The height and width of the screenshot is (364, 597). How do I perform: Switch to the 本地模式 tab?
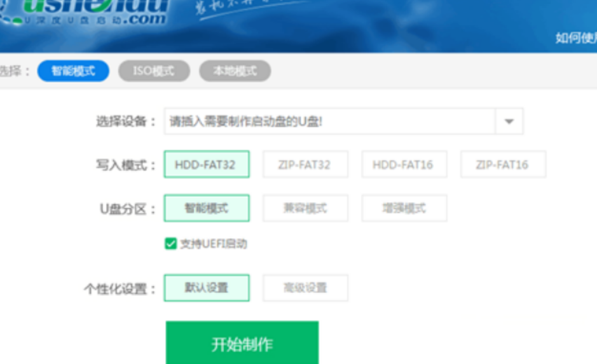(235, 71)
